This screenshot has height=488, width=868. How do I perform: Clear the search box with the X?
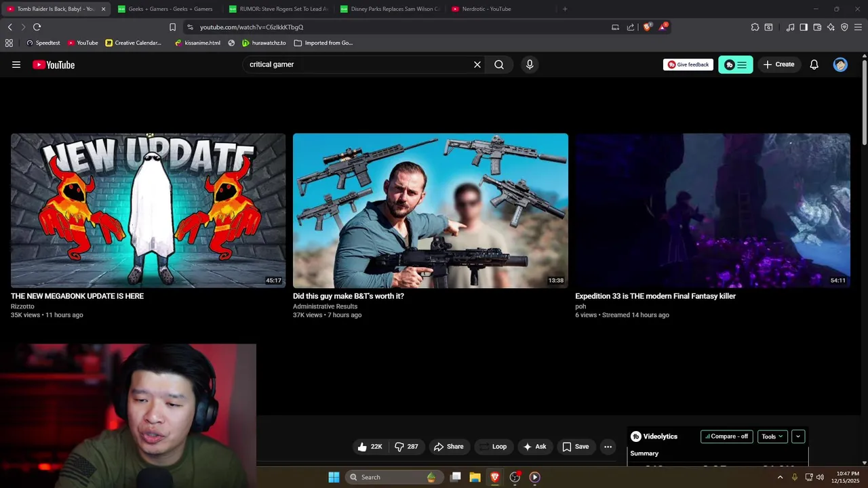point(477,64)
